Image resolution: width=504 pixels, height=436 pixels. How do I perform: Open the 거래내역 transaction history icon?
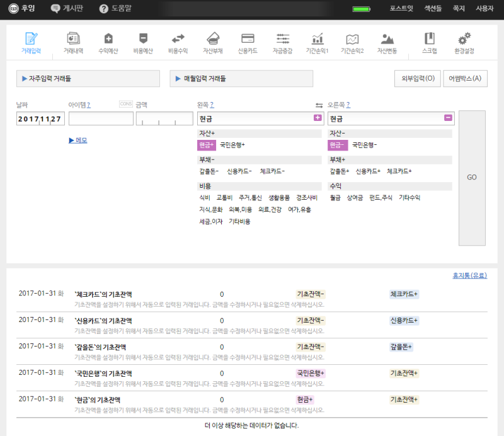(x=73, y=38)
